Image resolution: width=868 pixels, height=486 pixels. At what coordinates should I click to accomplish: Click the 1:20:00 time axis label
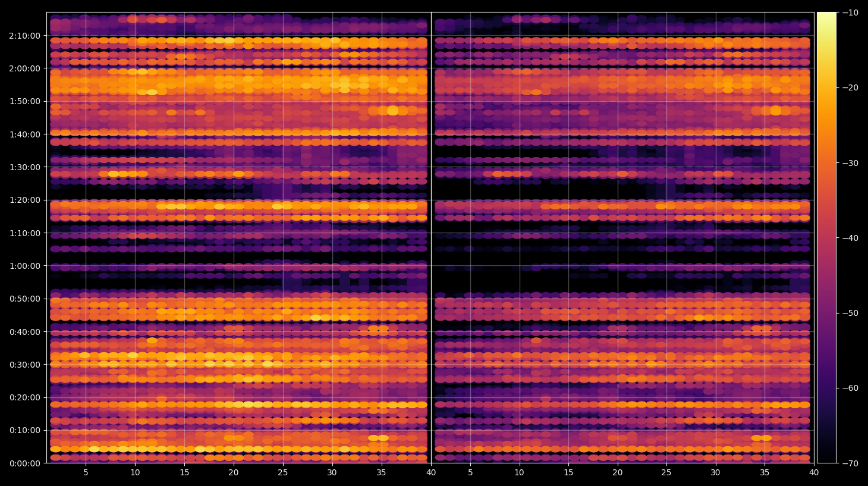(25, 200)
